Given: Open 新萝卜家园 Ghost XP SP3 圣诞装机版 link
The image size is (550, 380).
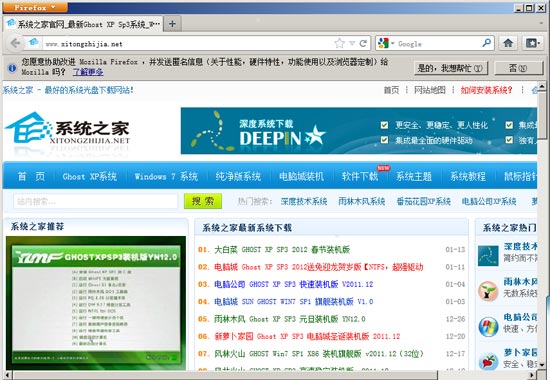Looking at the screenshot, I should tap(307, 336).
